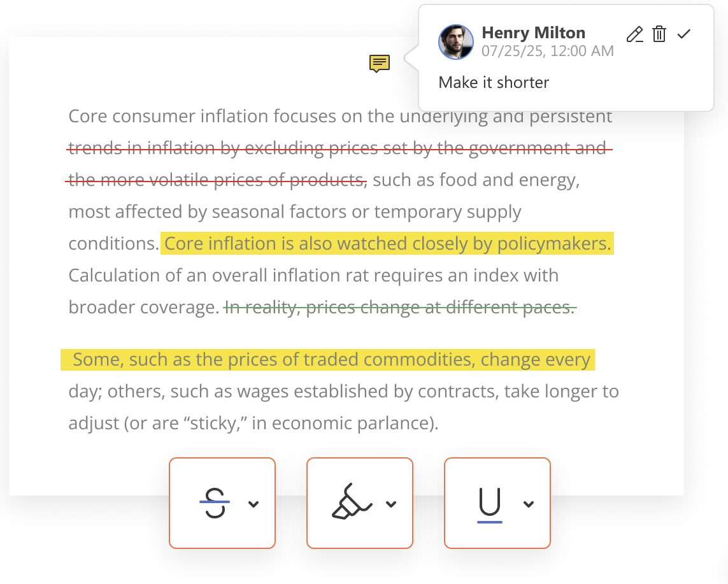Click the Henry Milton author name
Viewport: 728px width, 584px height.
[533, 32]
